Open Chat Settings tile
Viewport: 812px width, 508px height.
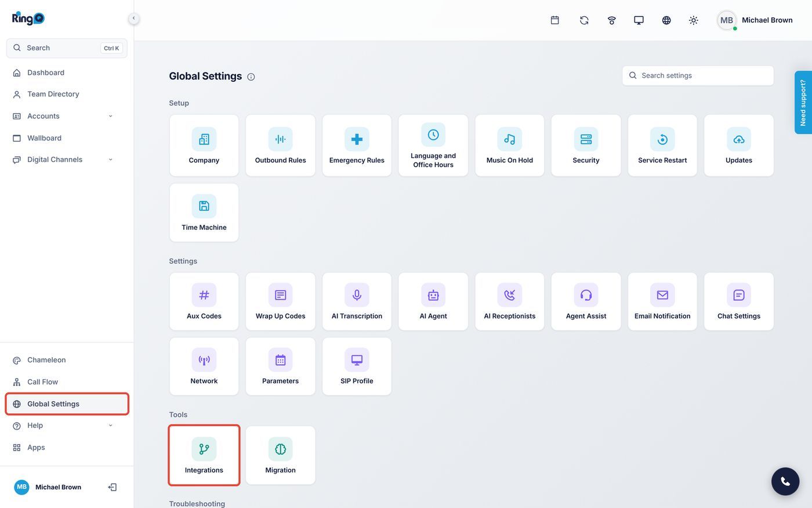point(739,302)
